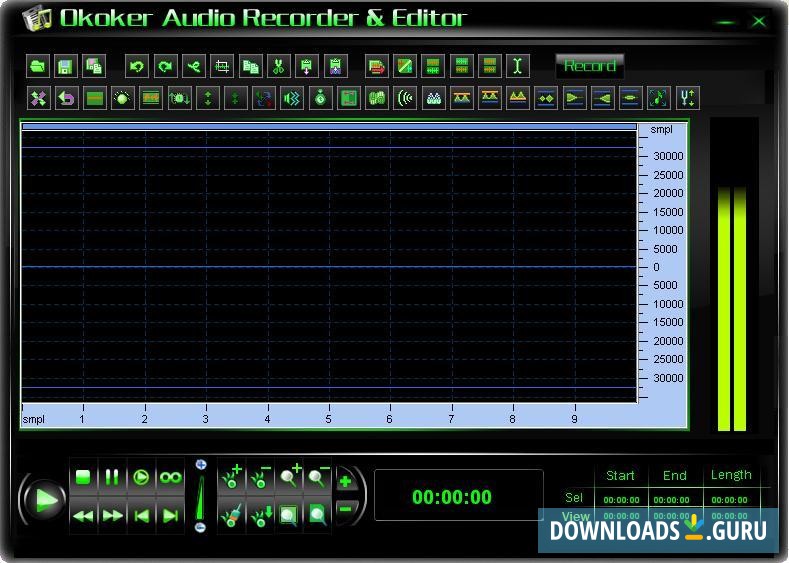Click the Save As icon in the toolbar

click(94, 66)
